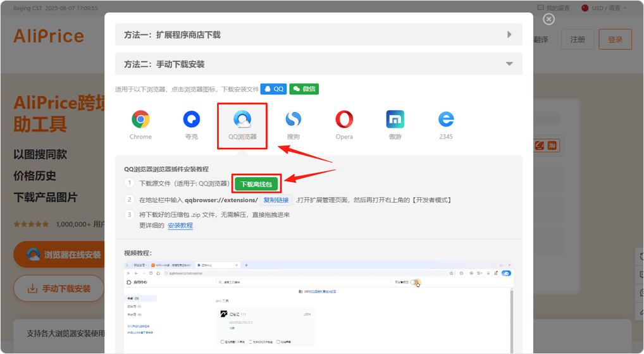Select the Sogou (搜狗) browser icon
The width and height of the screenshot is (644, 354).
coord(293,120)
